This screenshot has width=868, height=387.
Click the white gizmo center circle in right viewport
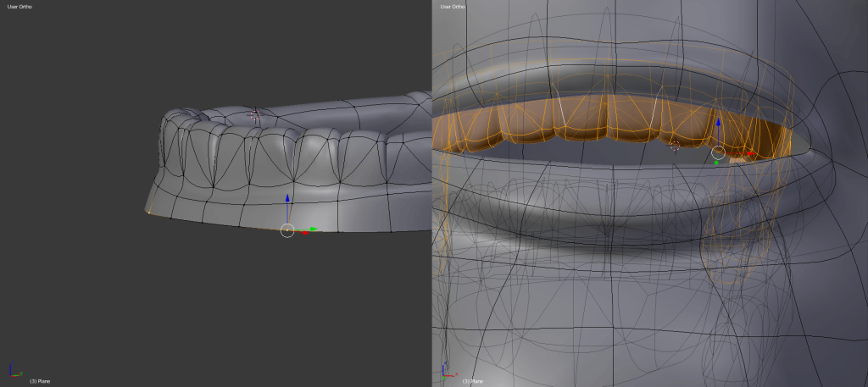coord(718,152)
